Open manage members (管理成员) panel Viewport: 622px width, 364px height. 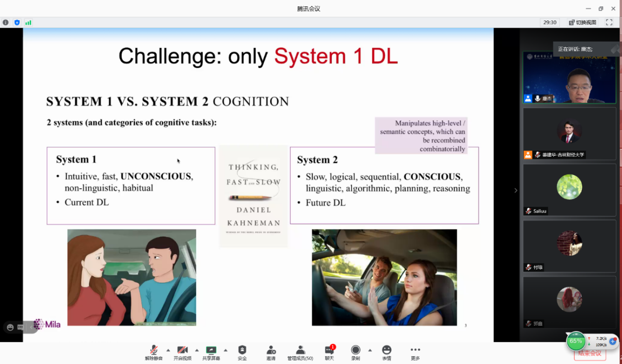[x=300, y=352]
